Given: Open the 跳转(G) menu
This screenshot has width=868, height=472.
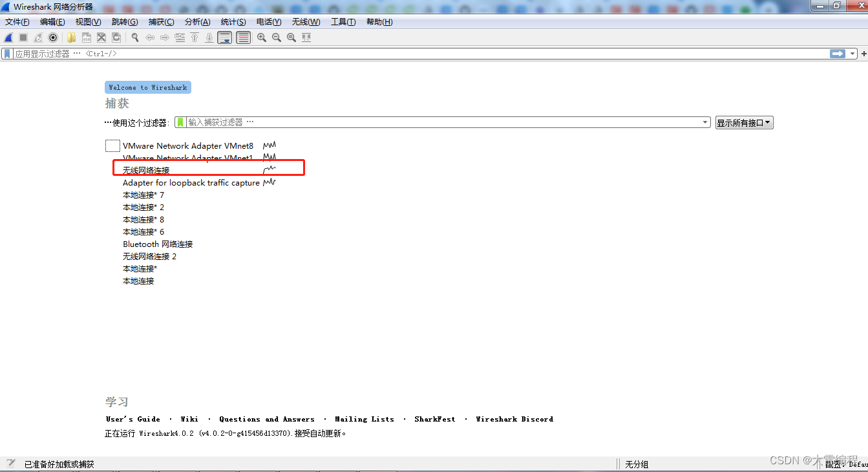Looking at the screenshot, I should (125, 22).
